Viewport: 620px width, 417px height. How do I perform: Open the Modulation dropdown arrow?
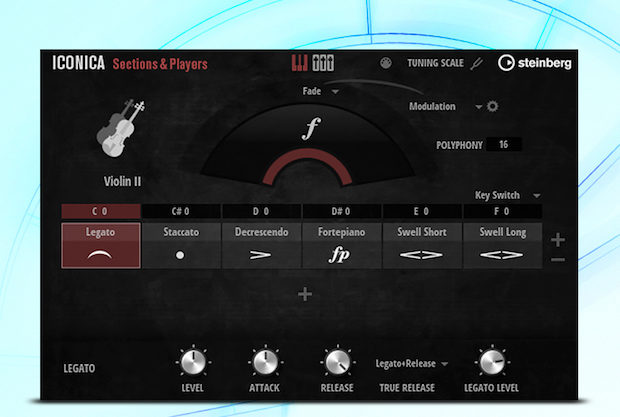pyautogui.click(x=478, y=107)
